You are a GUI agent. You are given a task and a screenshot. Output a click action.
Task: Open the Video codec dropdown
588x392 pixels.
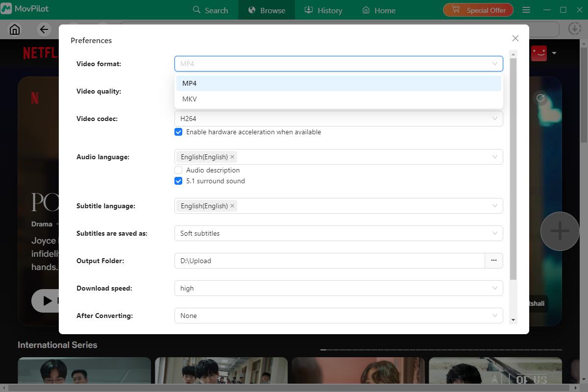point(339,119)
